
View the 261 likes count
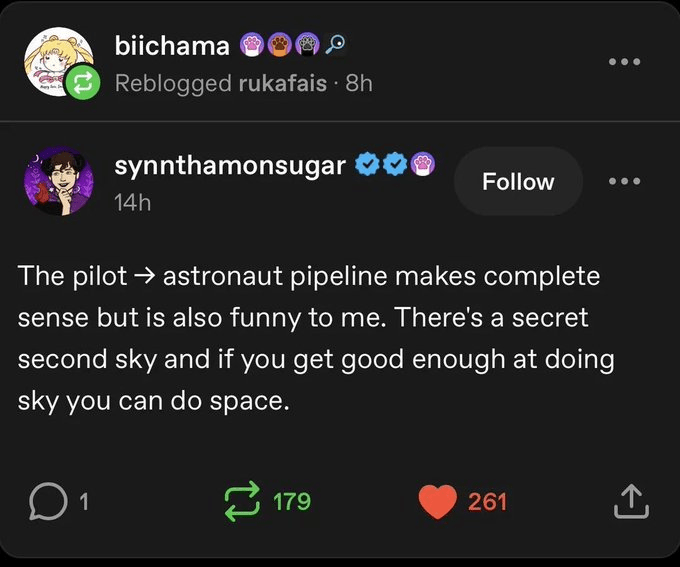tap(487, 501)
